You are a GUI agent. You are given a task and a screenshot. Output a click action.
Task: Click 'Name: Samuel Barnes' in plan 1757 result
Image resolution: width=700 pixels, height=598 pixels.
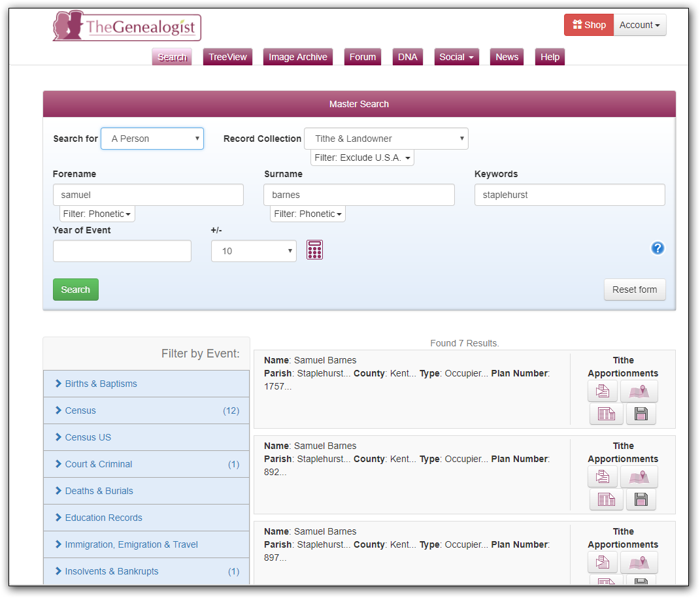[310, 360]
